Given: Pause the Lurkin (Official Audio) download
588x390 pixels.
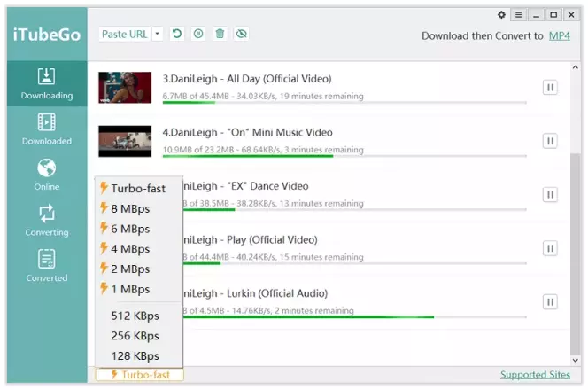Looking at the screenshot, I should coord(550,302).
